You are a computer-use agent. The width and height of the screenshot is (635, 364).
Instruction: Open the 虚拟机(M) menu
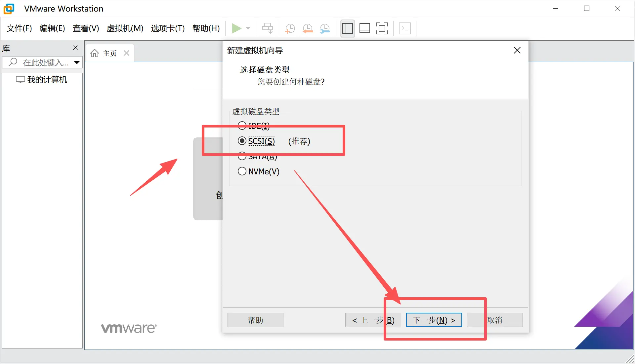click(x=125, y=28)
